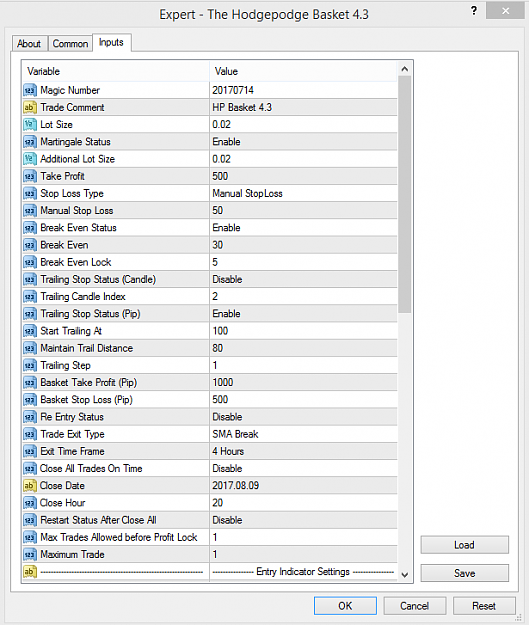Change Trailing Stop Status (Candle) Disable value
Screen dimensions: 529x625
303,279
